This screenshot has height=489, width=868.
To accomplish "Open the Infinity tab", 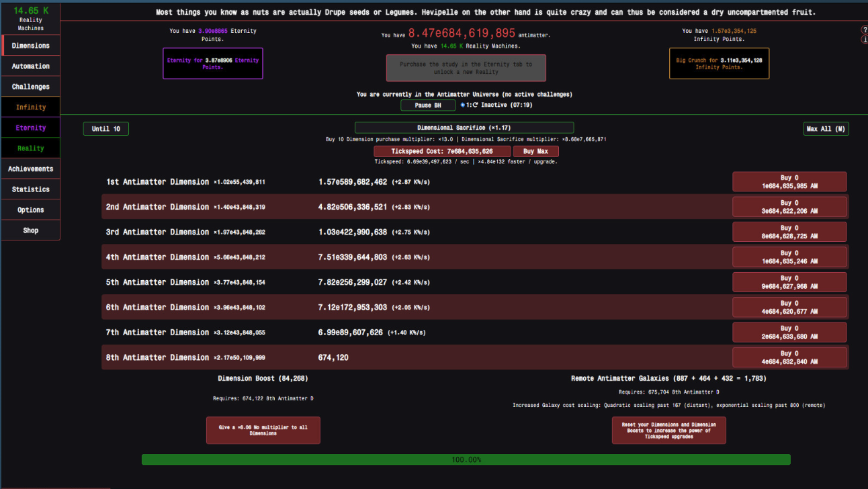I will click(31, 107).
